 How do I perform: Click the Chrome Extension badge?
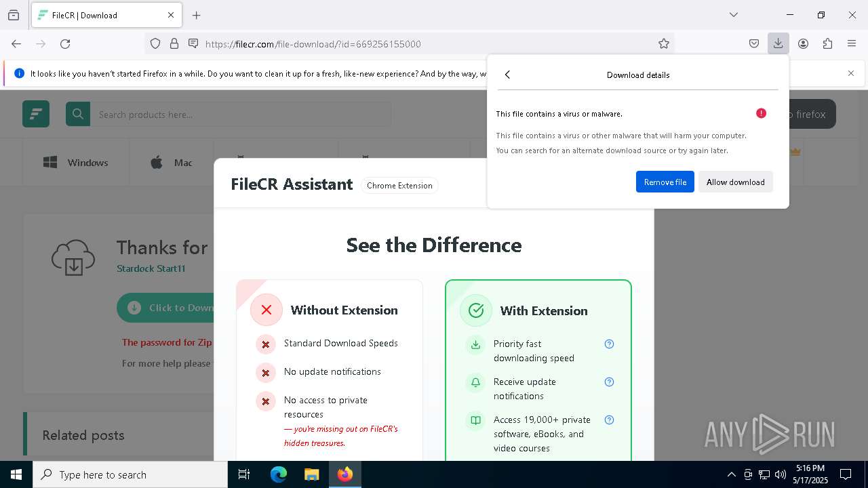[399, 185]
